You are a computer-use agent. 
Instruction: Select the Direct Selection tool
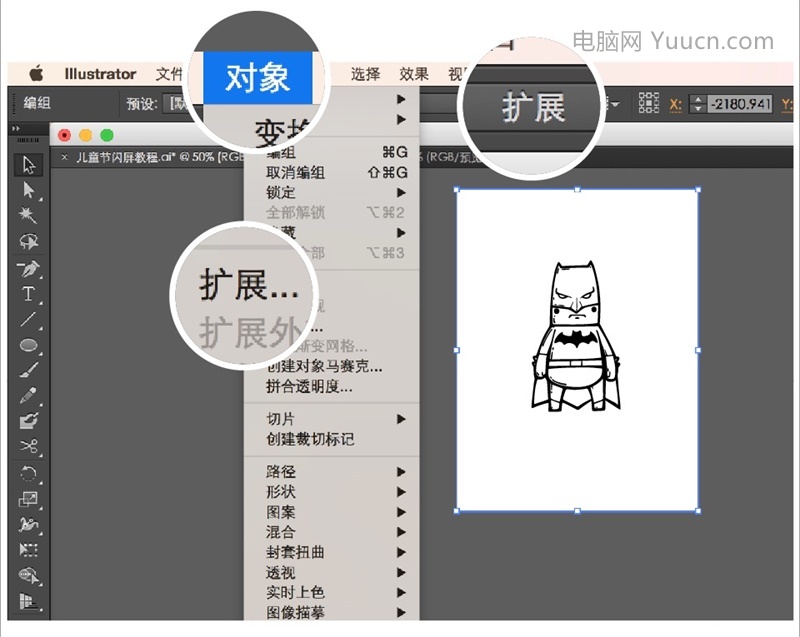click(x=29, y=190)
